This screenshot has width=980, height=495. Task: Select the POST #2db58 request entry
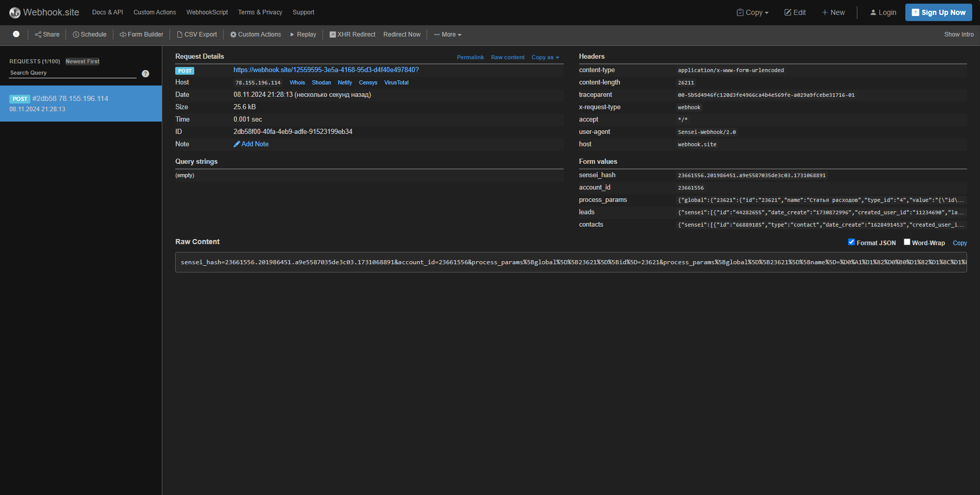(81, 104)
